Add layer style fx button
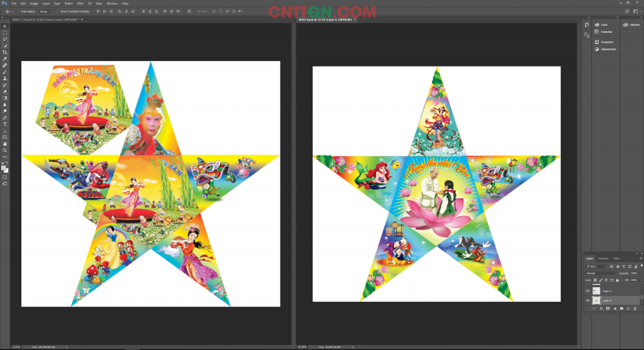 point(601,309)
